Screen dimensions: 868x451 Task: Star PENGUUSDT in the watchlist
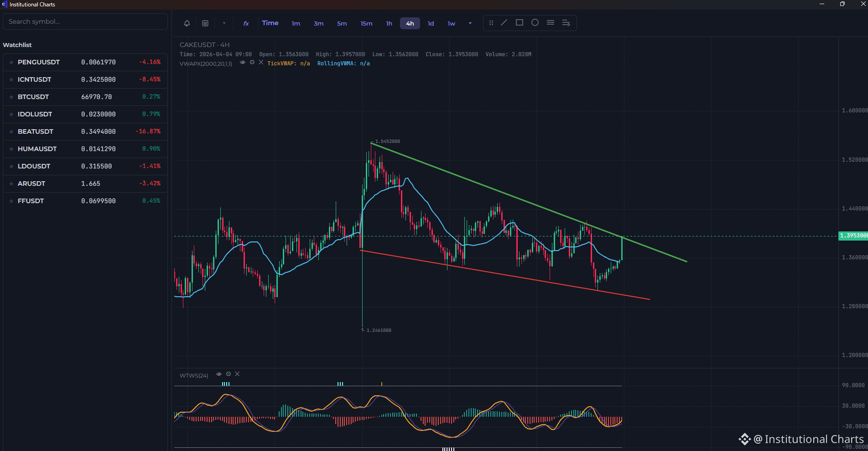click(x=11, y=62)
